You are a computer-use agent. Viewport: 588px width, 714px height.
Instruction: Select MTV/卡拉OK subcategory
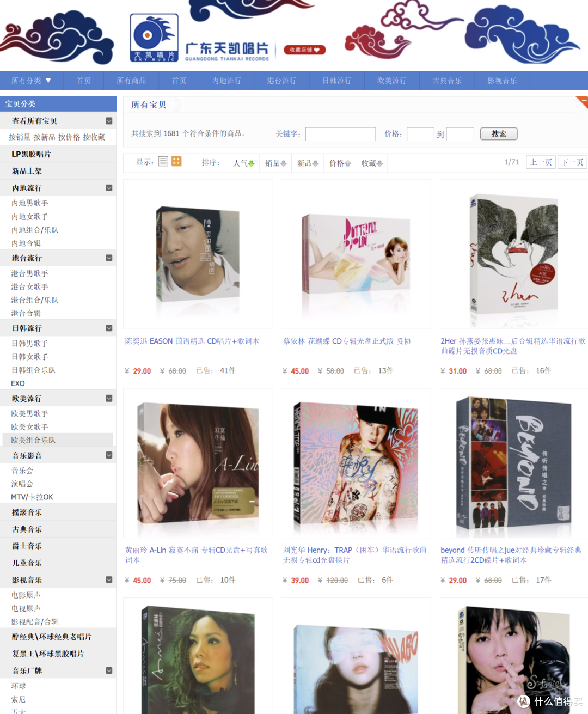tap(32, 497)
